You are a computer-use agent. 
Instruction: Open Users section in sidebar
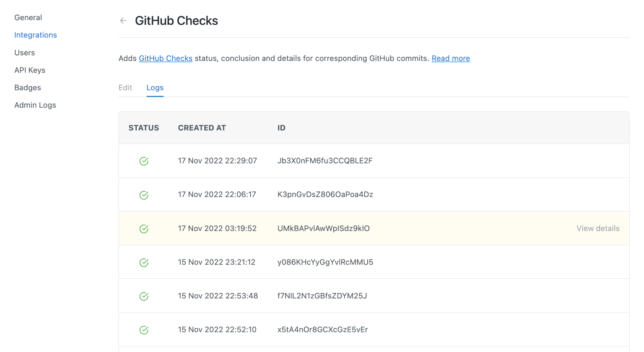pyautogui.click(x=25, y=53)
